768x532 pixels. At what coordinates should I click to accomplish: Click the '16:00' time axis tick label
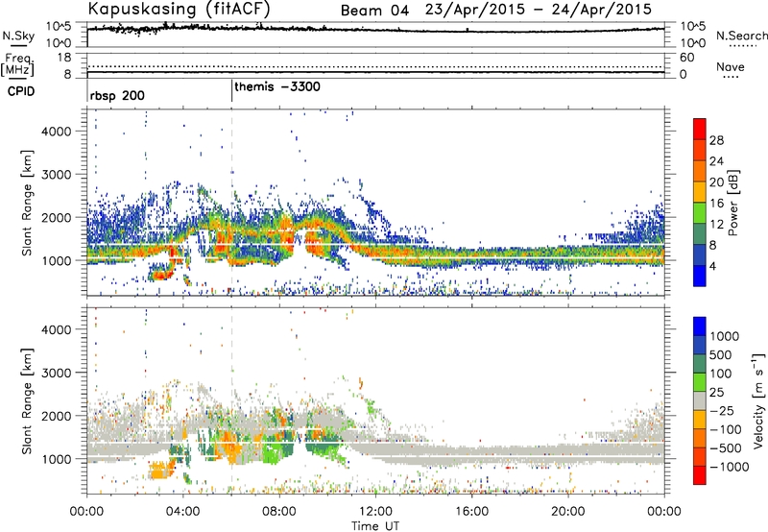click(471, 512)
